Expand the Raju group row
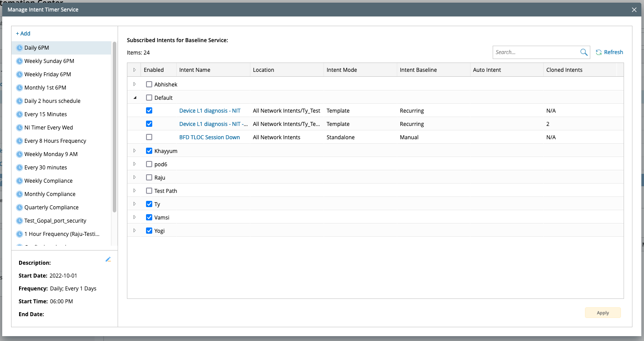Image resolution: width=644 pixels, height=341 pixels. 135,177
